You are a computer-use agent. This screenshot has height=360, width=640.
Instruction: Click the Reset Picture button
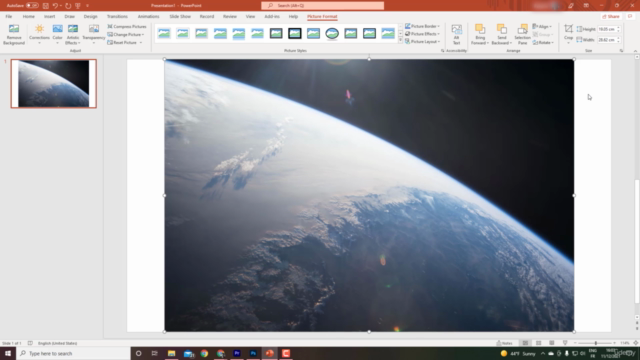[122, 42]
